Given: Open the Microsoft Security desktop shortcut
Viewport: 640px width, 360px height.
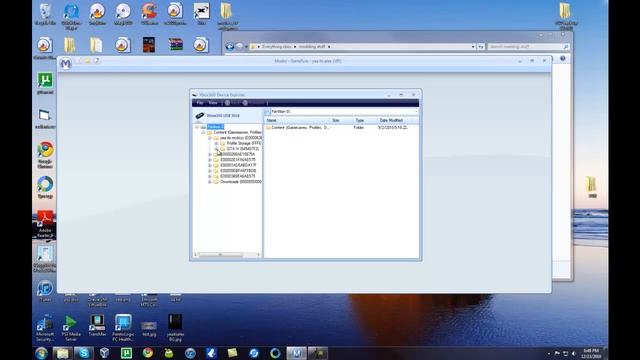Looking at the screenshot, I should (45, 329).
